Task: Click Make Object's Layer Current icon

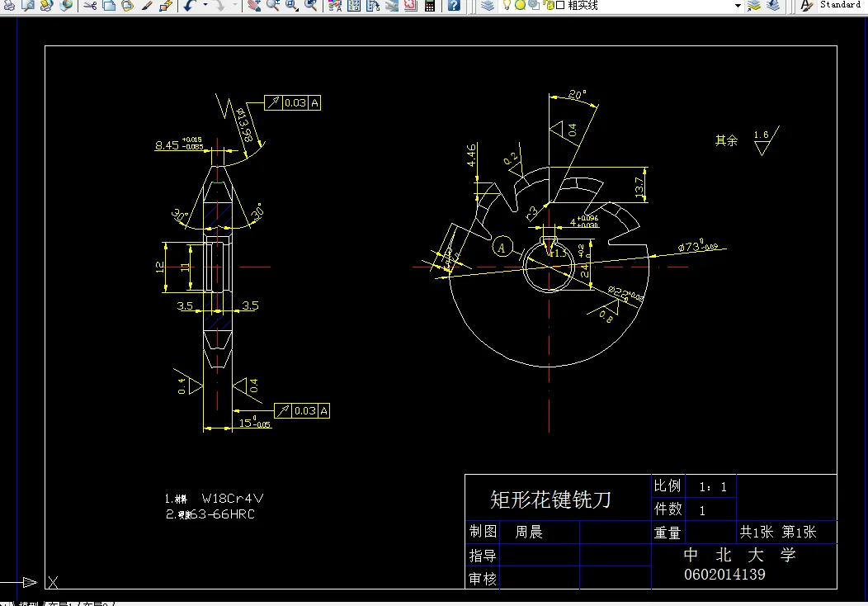Action: [754, 6]
